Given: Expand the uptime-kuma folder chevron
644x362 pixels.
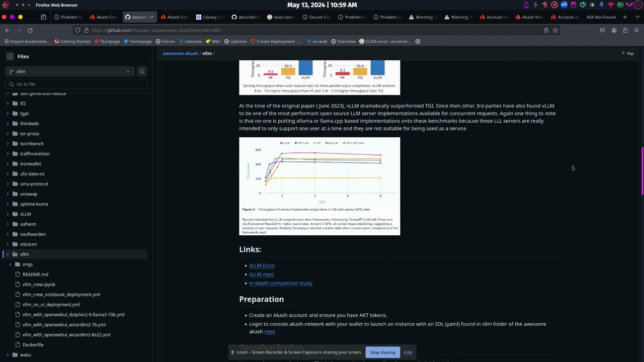Looking at the screenshot, I should point(8,204).
